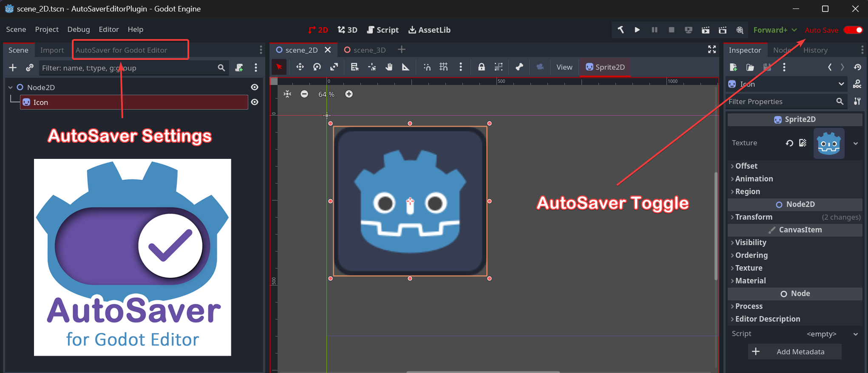Collapse the Node2D tree item
868x373 pixels.
tap(11, 87)
